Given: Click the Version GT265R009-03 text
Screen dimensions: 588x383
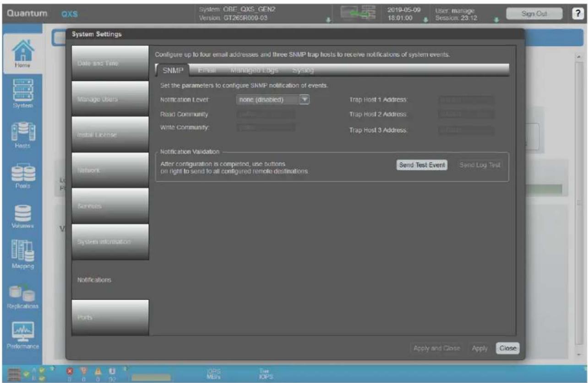Looking at the screenshot, I should tap(233, 18).
